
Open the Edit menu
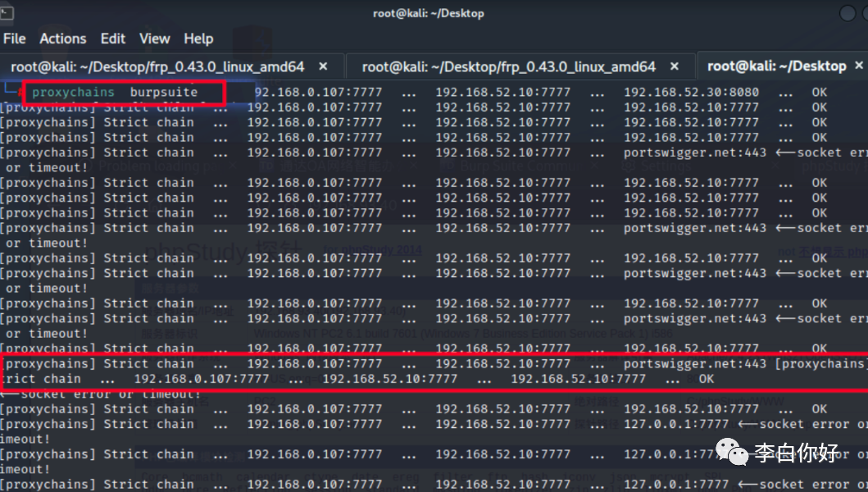(x=113, y=39)
